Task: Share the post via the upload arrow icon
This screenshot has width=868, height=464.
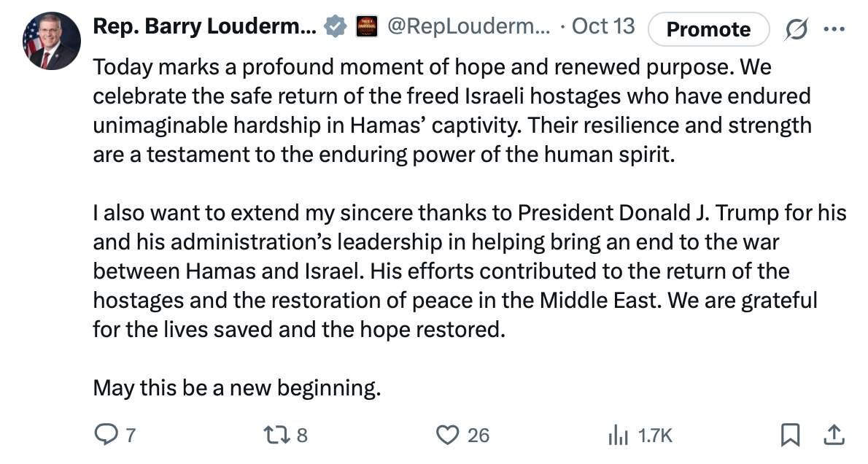Action: click(x=833, y=436)
